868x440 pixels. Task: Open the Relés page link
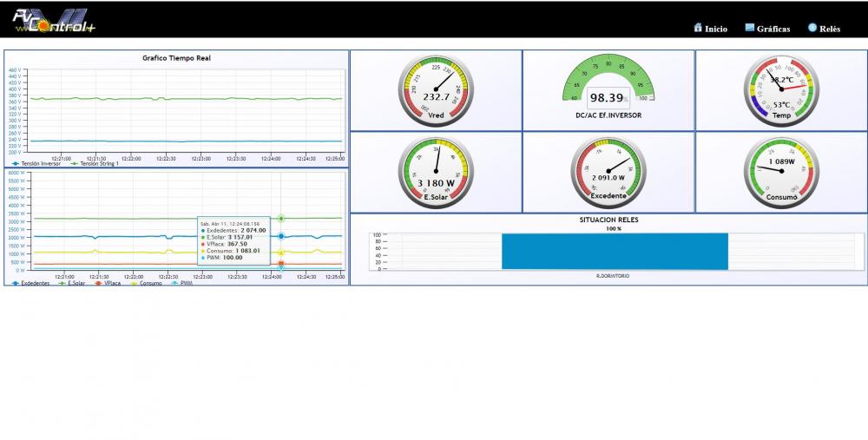[x=830, y=29]
